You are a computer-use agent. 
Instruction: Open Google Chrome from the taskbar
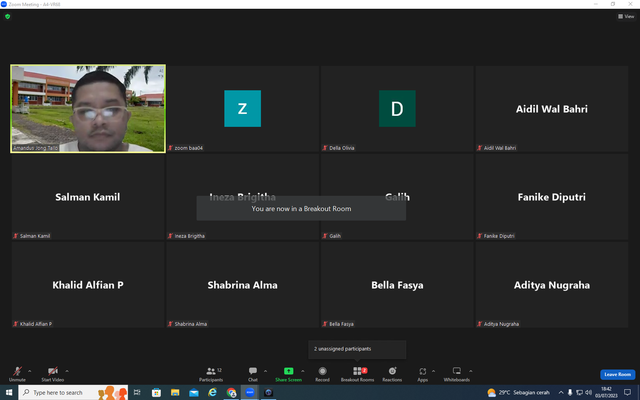231,393
